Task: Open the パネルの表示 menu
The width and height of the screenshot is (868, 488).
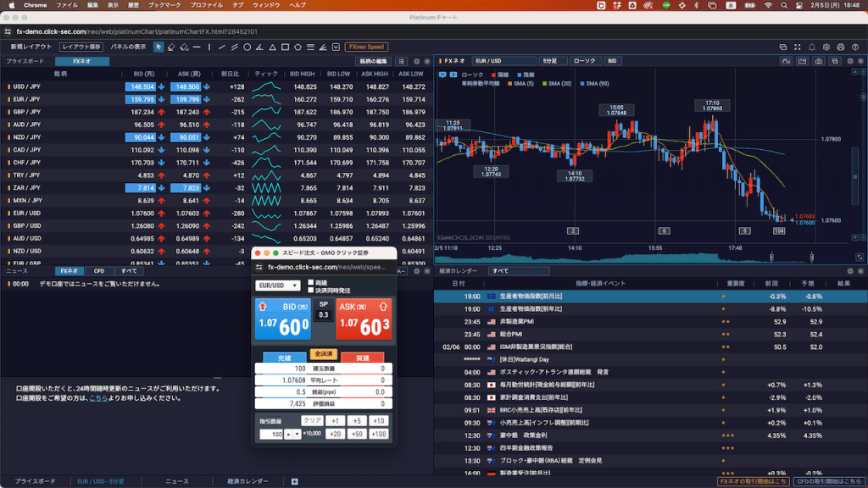Action: pyautogui.click(x=128, y=47)
